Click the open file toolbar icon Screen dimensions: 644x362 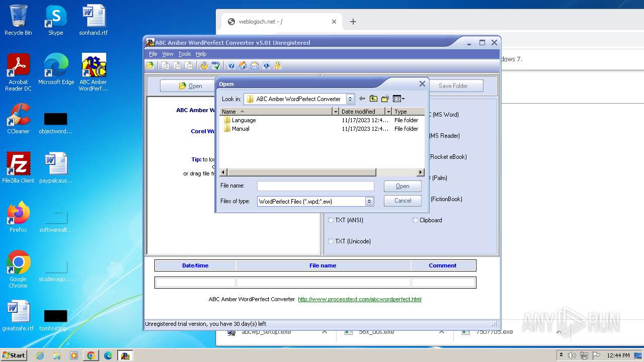150,65
